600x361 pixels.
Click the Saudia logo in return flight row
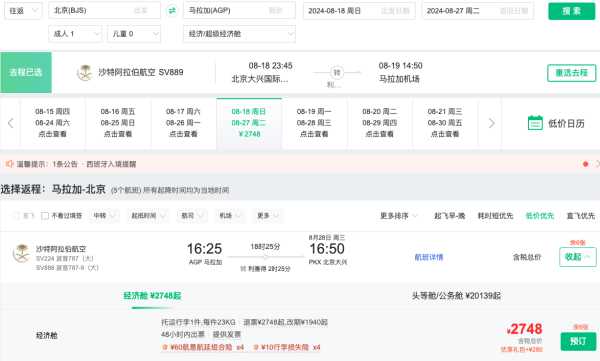[21, 253]
